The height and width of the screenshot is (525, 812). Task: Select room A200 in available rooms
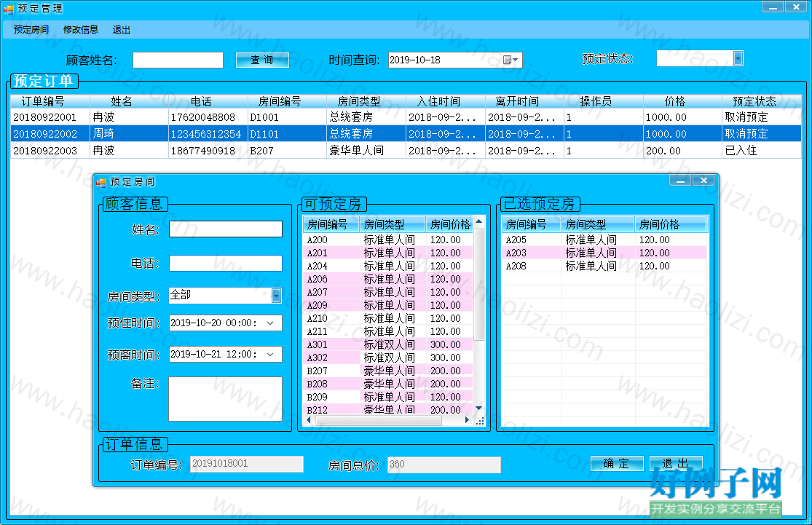click(x=387, y=240)
